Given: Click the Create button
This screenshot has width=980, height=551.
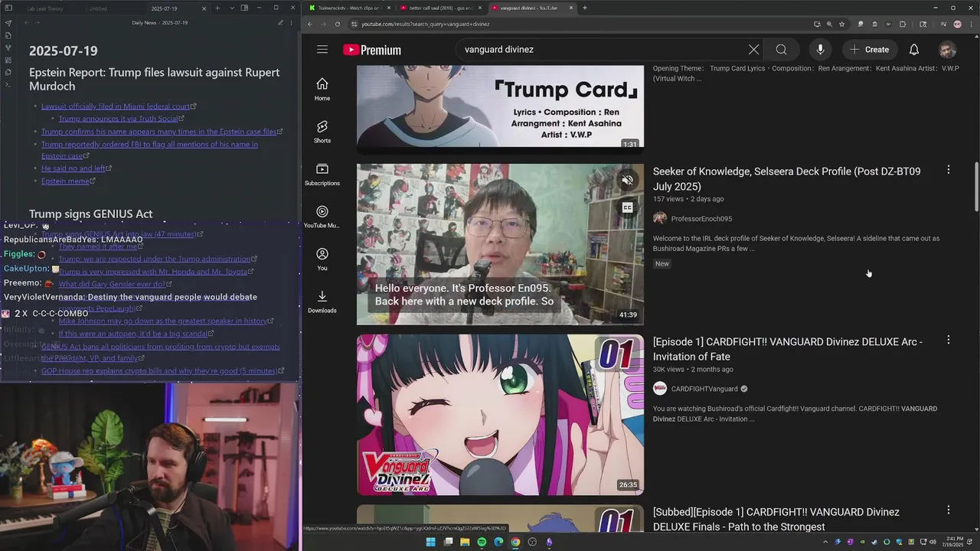Looking at the screenshot, I should tap(869, 50).
